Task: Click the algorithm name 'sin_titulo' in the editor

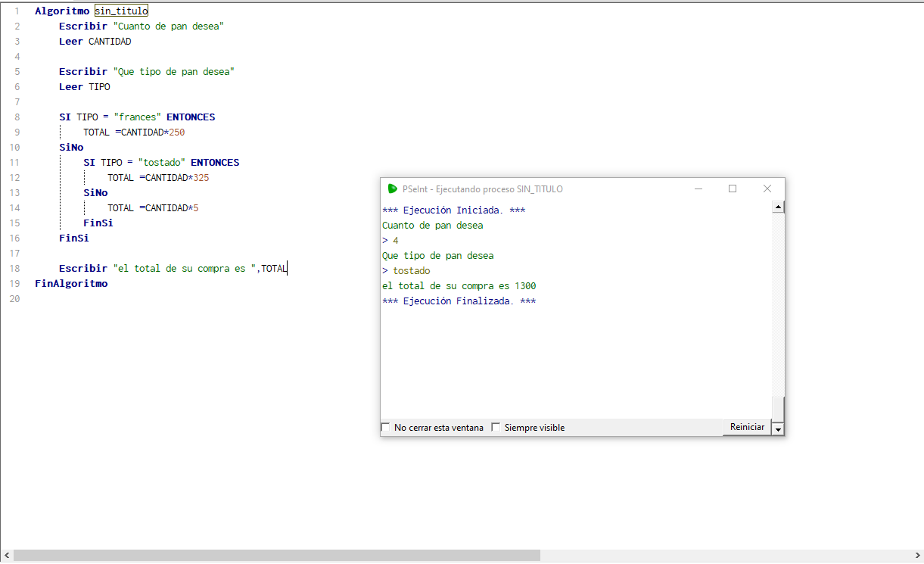Action: pos(122,11)
